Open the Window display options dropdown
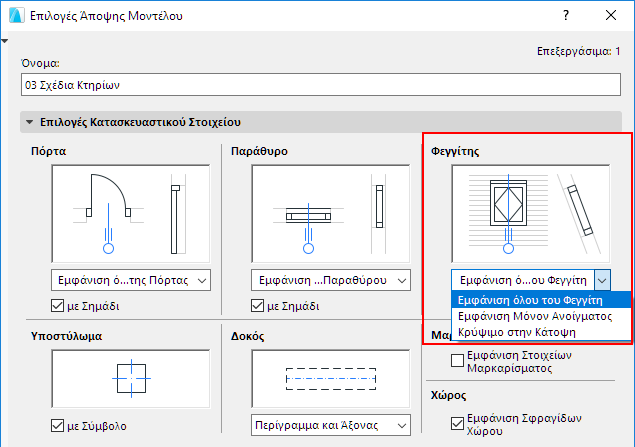Screen dimensions: 635x447 click(330, 280)
